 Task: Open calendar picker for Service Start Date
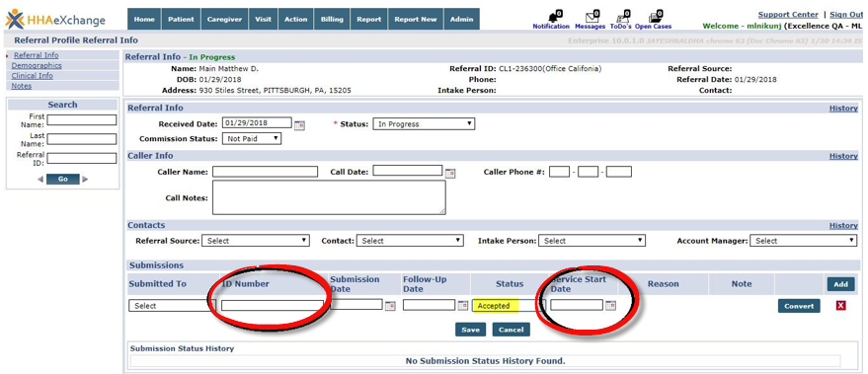pos(610,305)
